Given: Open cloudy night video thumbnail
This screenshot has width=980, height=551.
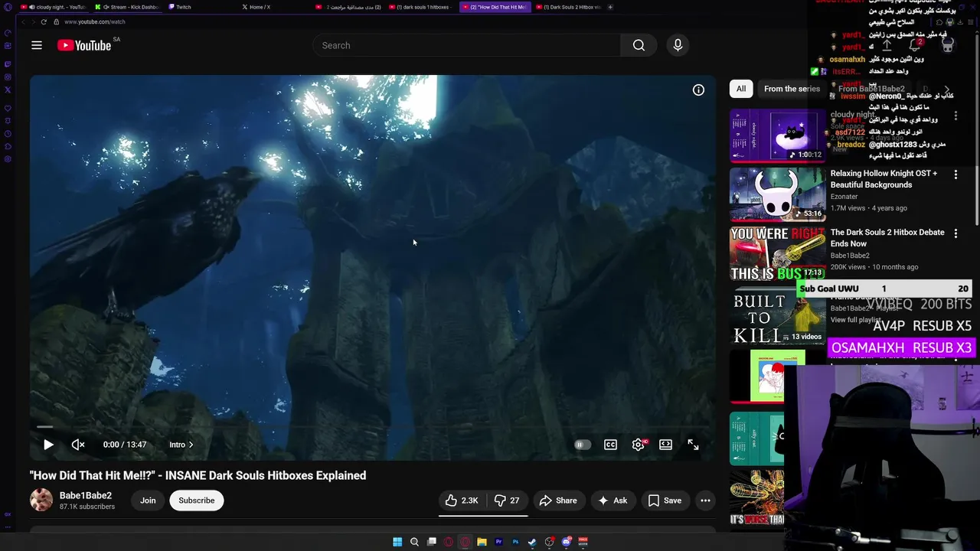Looking at the screenshot, I should coord(778,135).
